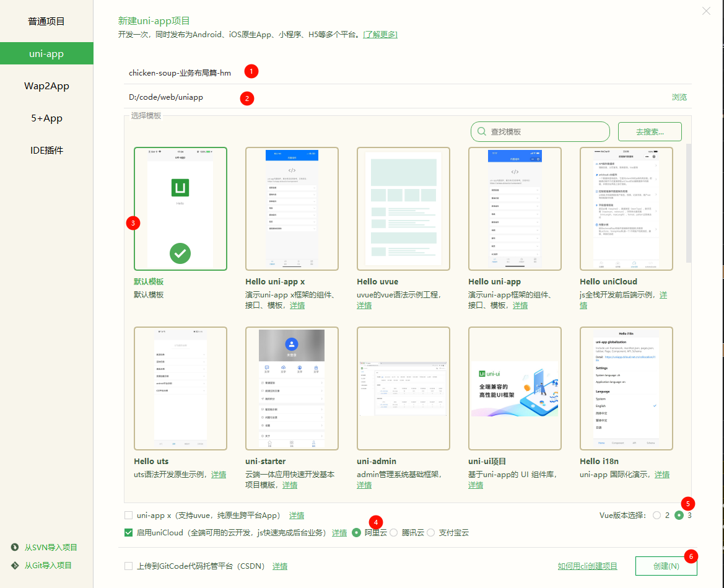This screenshot has height=588, width=724.
Task: Switch to uni-app project type
Action: [x=46, y=53]
